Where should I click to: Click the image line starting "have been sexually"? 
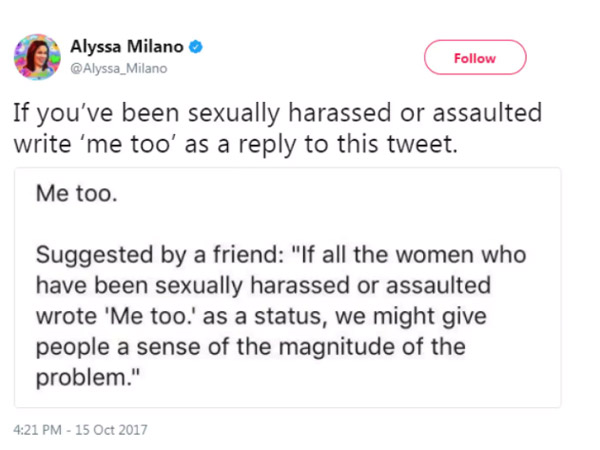[263, 285]
